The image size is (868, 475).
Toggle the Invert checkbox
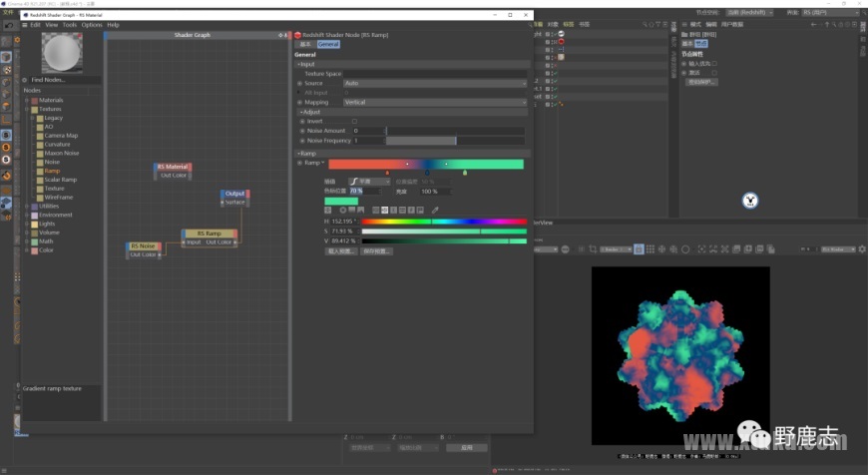tap(355, 121)
